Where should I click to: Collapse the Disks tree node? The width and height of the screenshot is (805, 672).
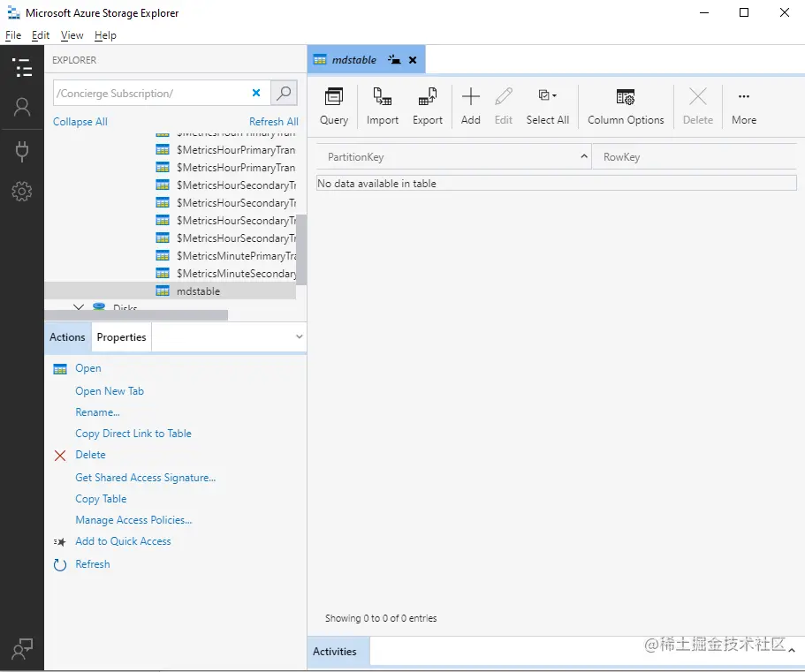tap(80, 308)
